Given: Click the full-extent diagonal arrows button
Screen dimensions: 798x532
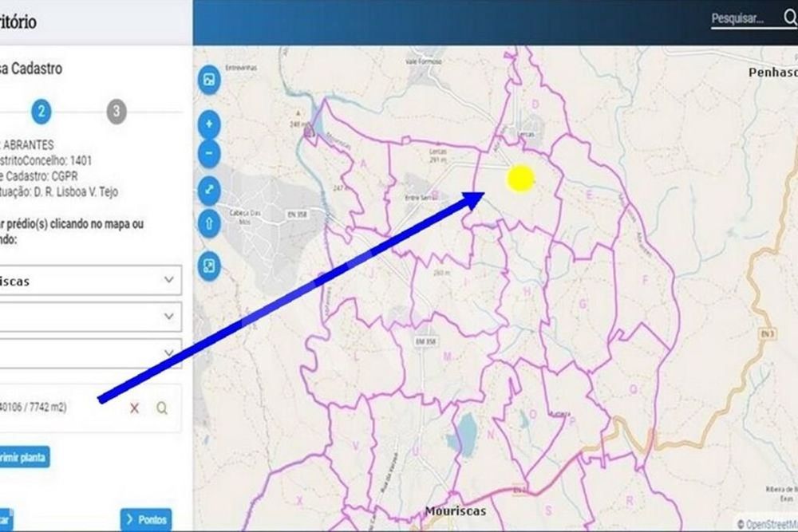Looking at the screenshot, I should coord(209,190).
